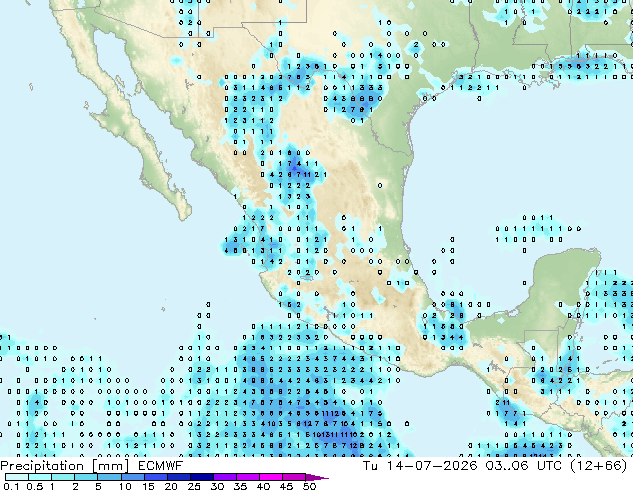This screenshot has width=634, height=490.
Task: Select legend swatch between 0.1 and 0.5
Action: 17,477
